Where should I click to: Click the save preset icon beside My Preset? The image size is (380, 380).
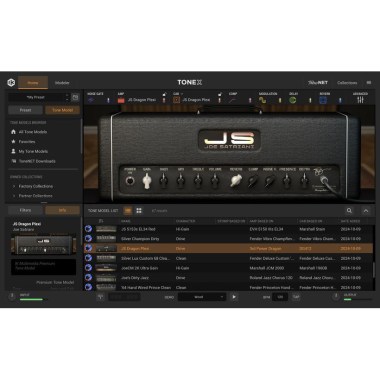pos(75,97)
